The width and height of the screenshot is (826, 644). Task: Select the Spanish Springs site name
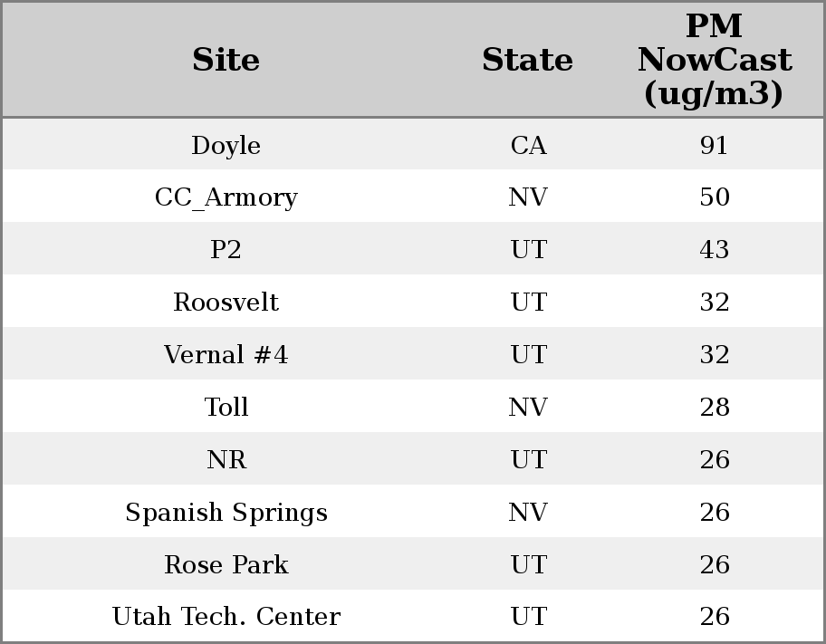(x=226, y=513)
